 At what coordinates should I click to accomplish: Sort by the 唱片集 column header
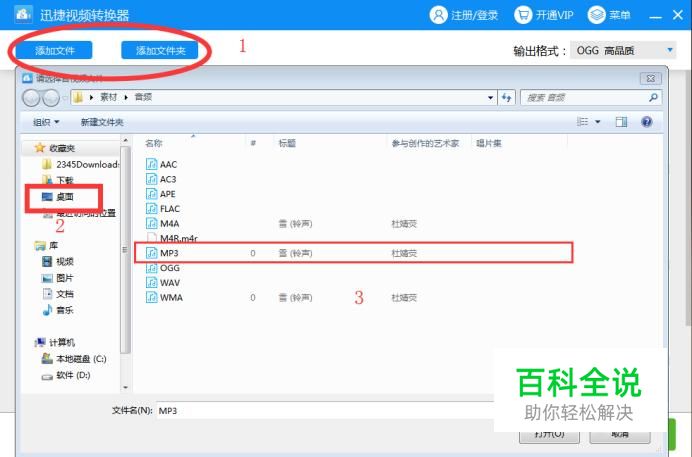click(489, 143)
